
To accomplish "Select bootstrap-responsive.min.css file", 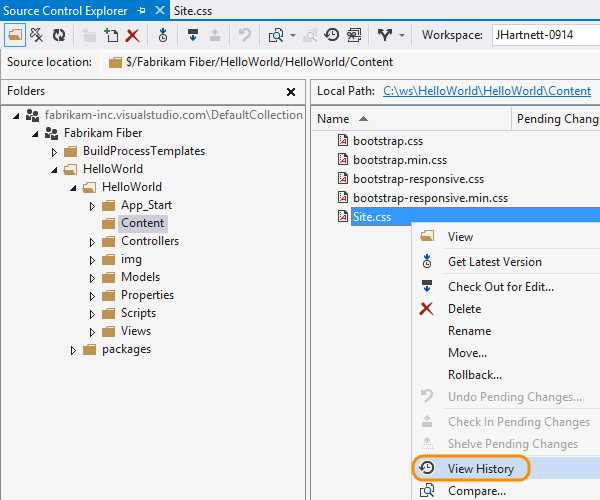I will point(430,198).
